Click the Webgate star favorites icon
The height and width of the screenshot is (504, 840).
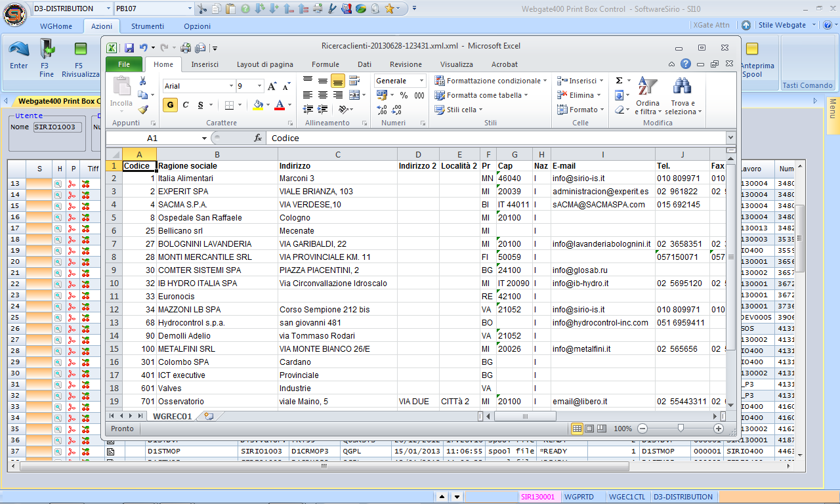point(390,9)
